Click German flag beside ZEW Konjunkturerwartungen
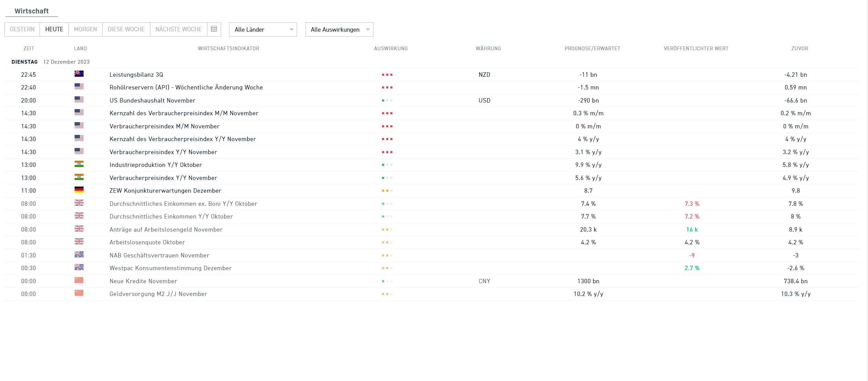The height and width of the screenshot is (381, 868). click(79, 190)
